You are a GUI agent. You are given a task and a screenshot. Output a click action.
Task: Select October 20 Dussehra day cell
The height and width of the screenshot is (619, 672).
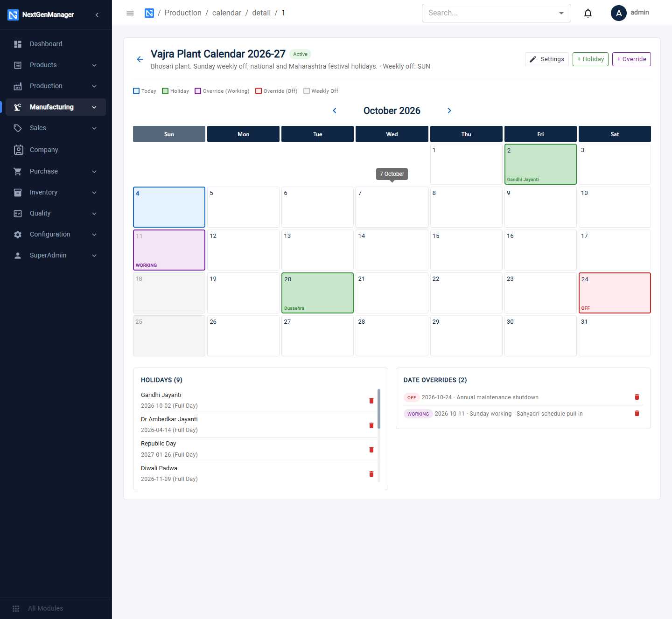(x=317, y=293)
